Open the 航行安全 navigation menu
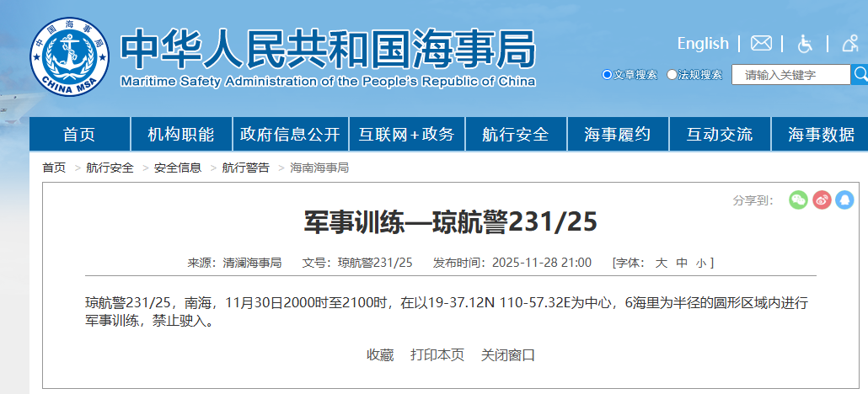The height and width of the screenshot is (394, 868). 515,135
